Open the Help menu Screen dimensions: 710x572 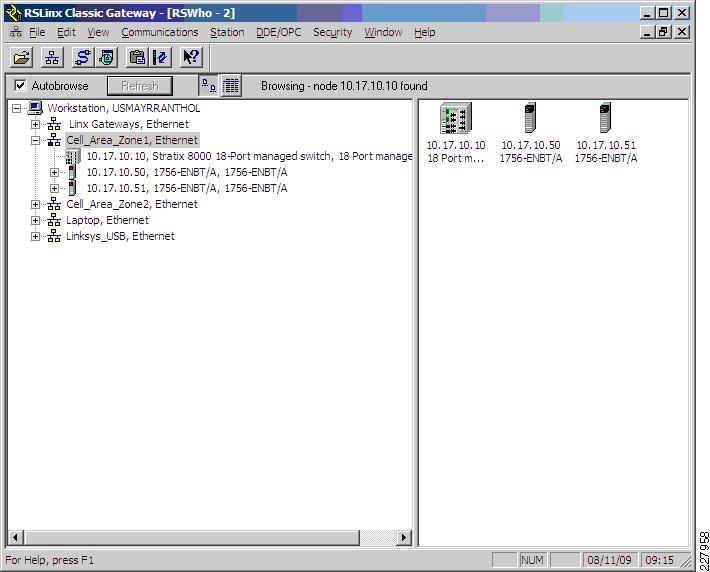pyautogui.click(x=425, y=32)
